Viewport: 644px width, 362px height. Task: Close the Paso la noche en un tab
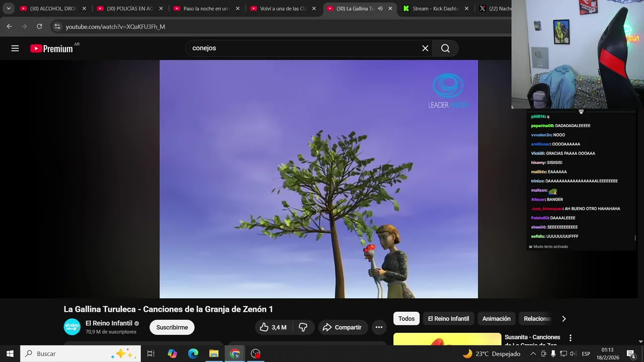pyautogui.click(x=237, y=9)
